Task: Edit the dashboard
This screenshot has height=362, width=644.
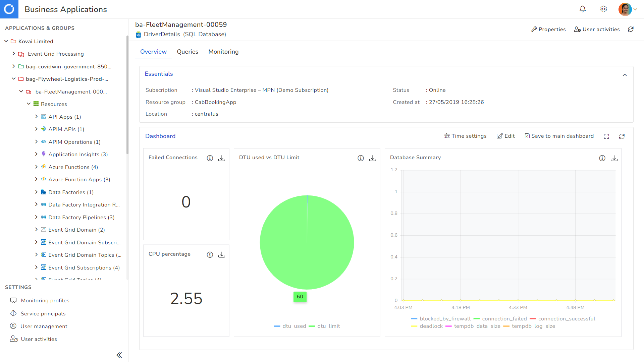Action: [x=505, y=136]
